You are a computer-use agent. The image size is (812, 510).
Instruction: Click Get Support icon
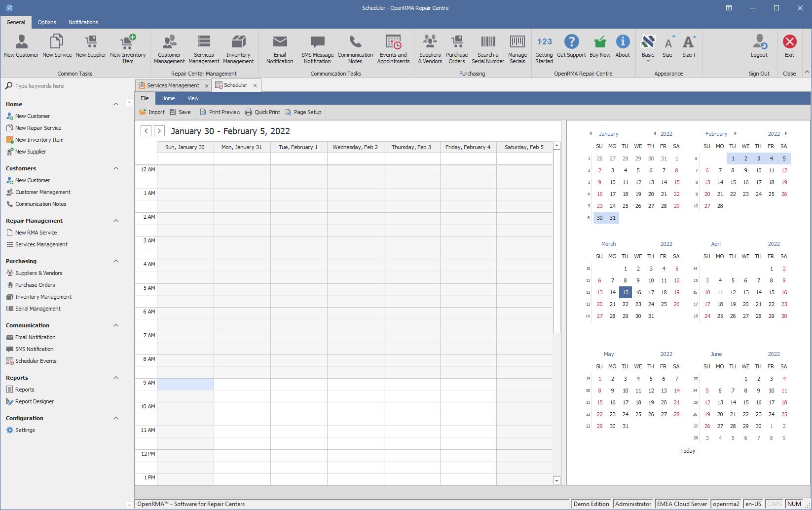coord(571,46)
